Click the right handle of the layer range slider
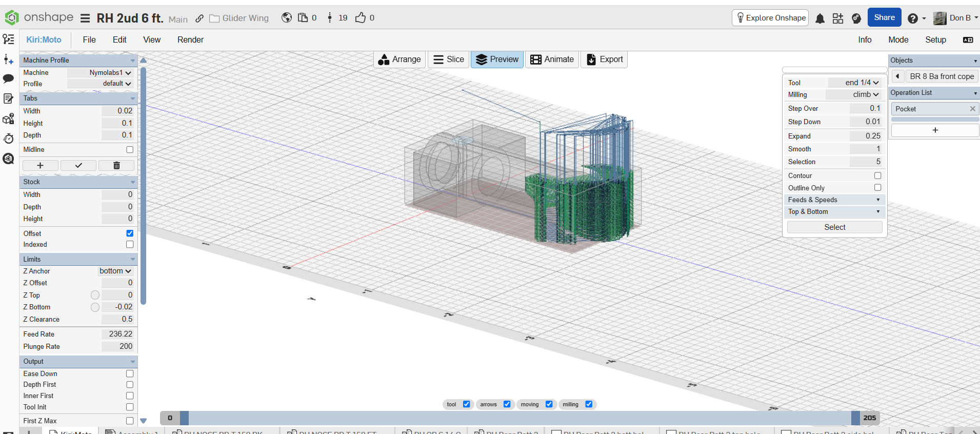The height and width of the screenshot is (434, 980). (855, 418)
